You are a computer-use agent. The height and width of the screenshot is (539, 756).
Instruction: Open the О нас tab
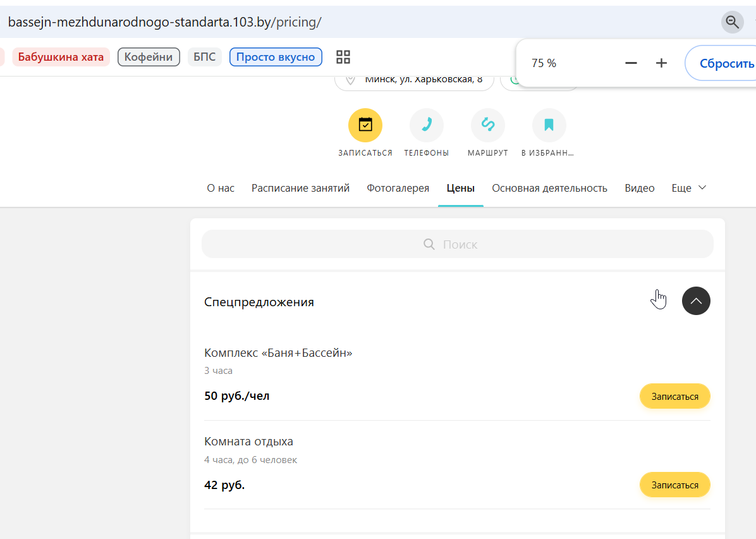(221, 188)
